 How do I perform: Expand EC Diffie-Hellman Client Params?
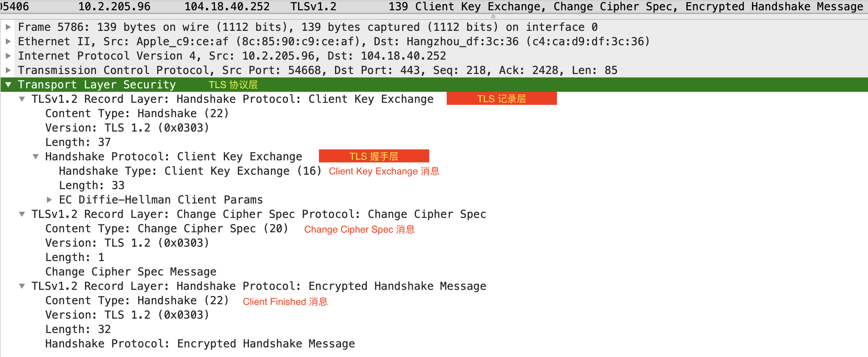pyautogui.click(x=50, y=199)
